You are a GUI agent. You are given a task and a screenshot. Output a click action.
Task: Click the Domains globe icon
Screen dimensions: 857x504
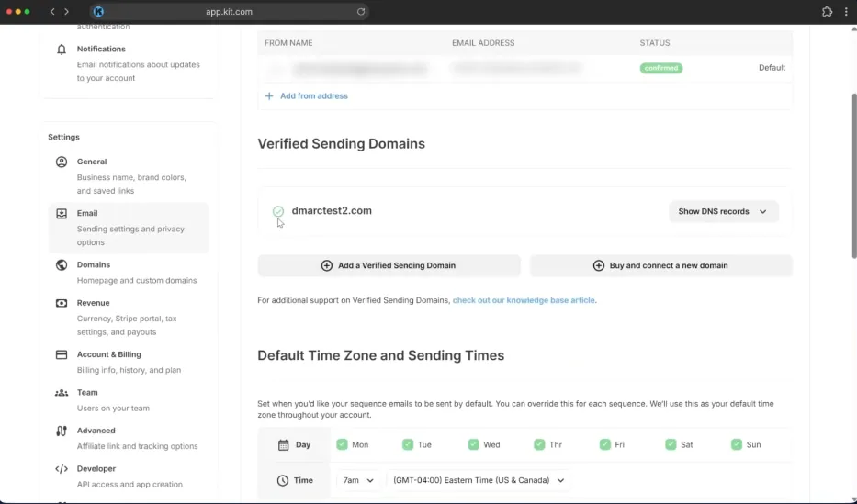point(62,264)
